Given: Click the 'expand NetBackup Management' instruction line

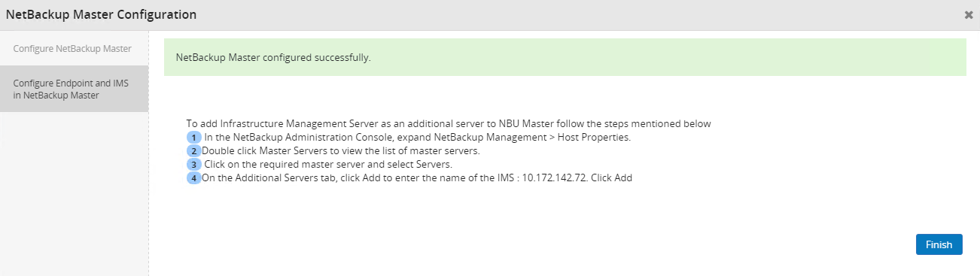Looking at the screenshot, I should point(417,138).
